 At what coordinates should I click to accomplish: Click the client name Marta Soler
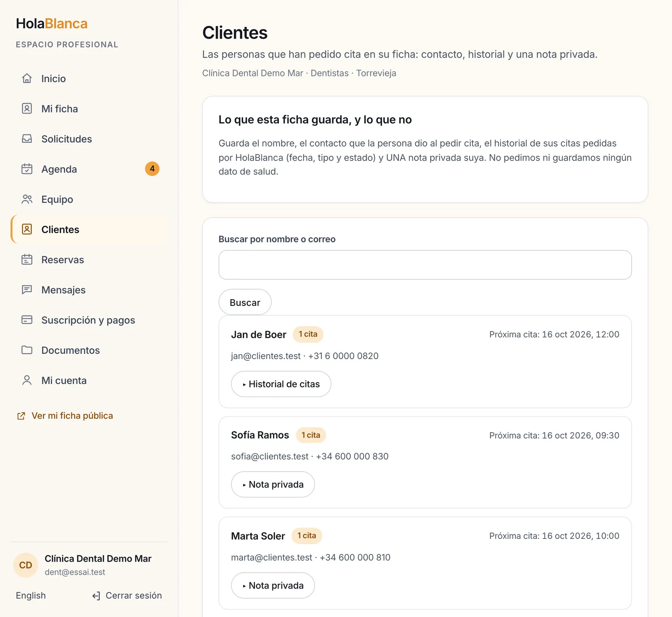258,536
